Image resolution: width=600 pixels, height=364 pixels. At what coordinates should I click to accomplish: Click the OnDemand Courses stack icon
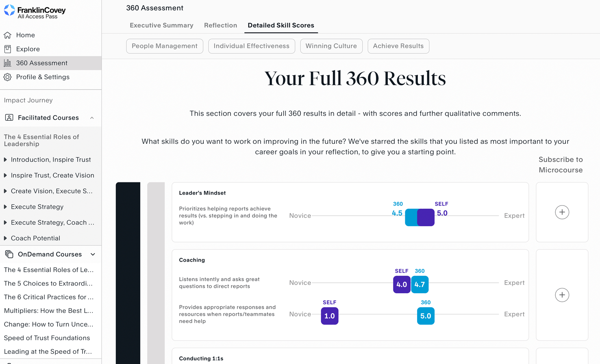tap(9, 254)
